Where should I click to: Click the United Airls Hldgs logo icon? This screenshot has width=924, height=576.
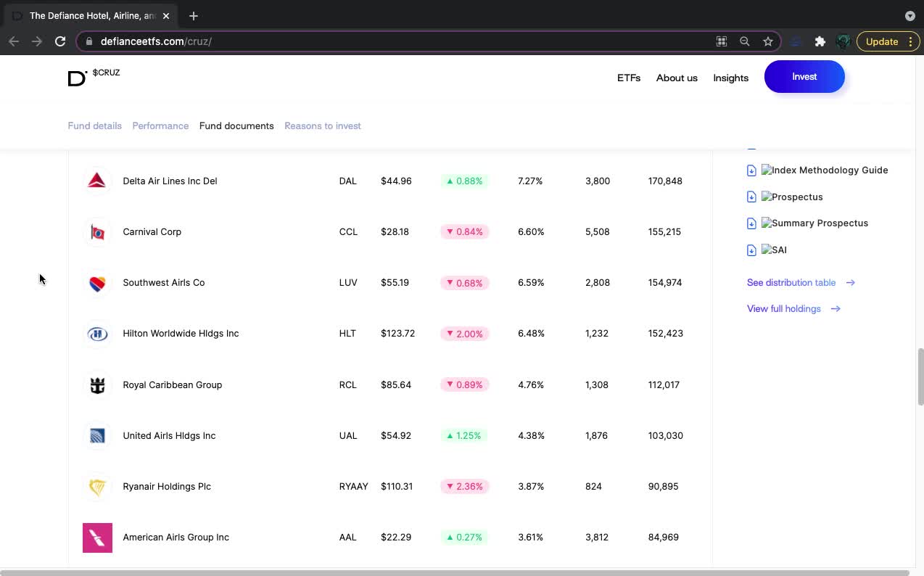tap(97, 436)
